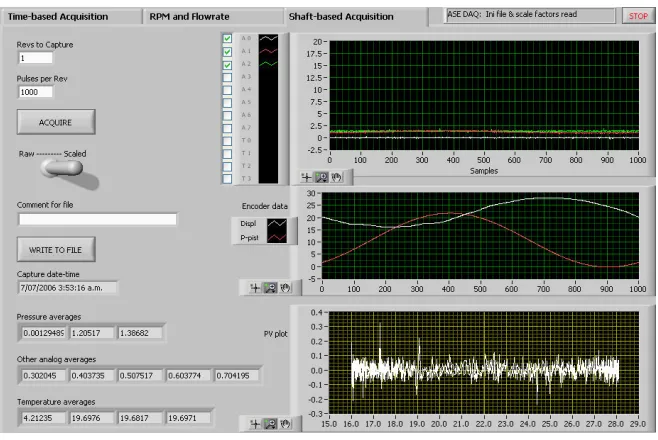The image size is (658, 440).
Task: Click the Encoder data label
Action: (264, 206)
